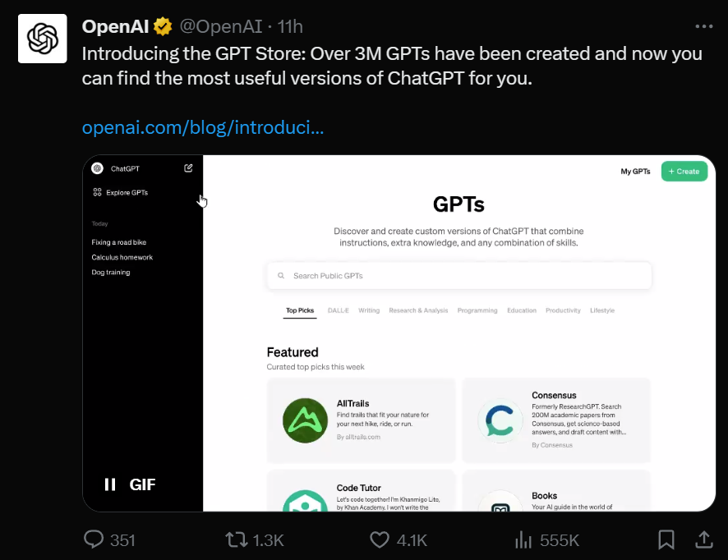The height and width of the screenshot is (560, 728).
Task: Switch to the DALL·E category tab
Action: click(x=338, y=310)
